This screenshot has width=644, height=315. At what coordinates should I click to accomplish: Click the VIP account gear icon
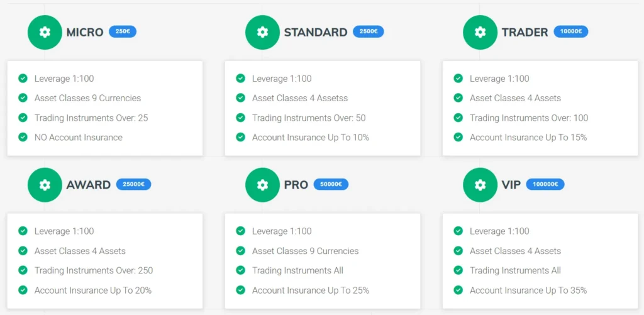tap(480, 185)
